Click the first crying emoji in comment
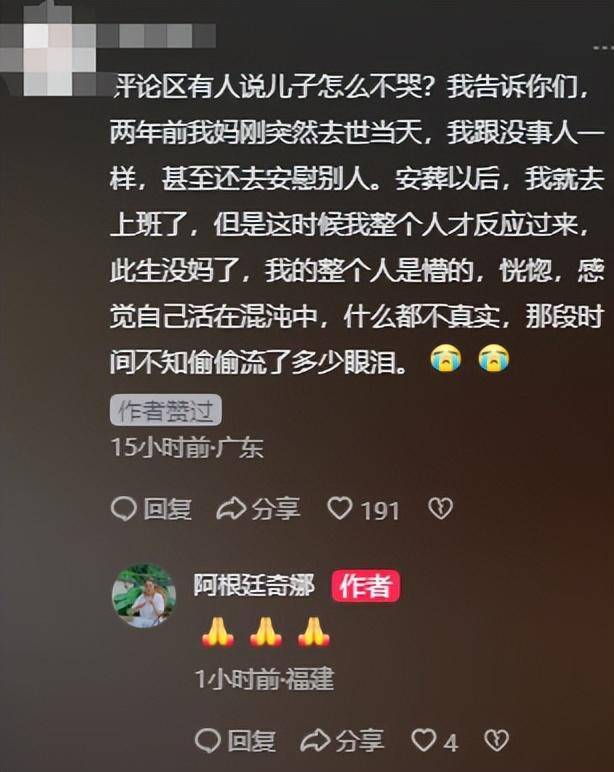This screenshot has height=772, width=614. 446,357
